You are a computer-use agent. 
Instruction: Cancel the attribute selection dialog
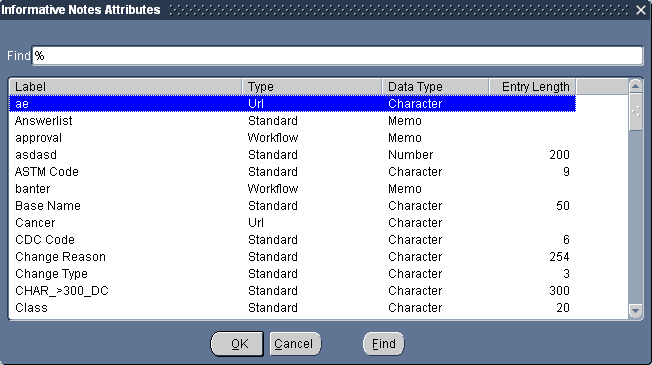pyautogui.click(x=295, y=344)
